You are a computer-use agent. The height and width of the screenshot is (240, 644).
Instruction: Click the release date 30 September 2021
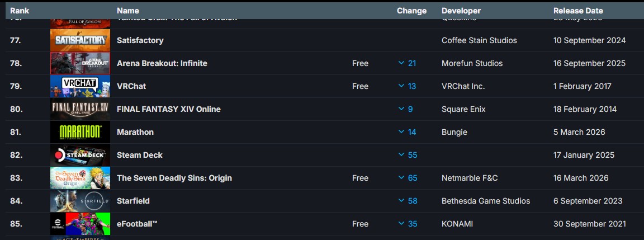tap(589, 224)
